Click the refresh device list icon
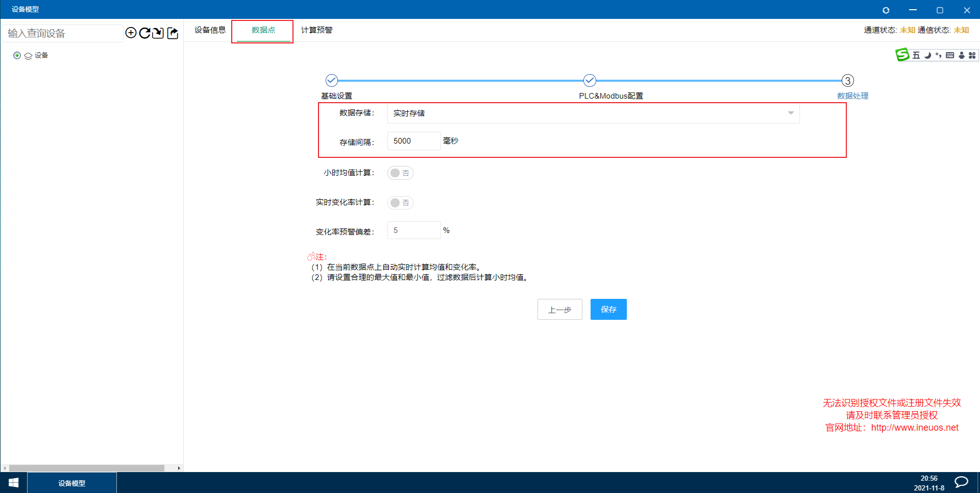980x493 pixels. click(144, 33)
